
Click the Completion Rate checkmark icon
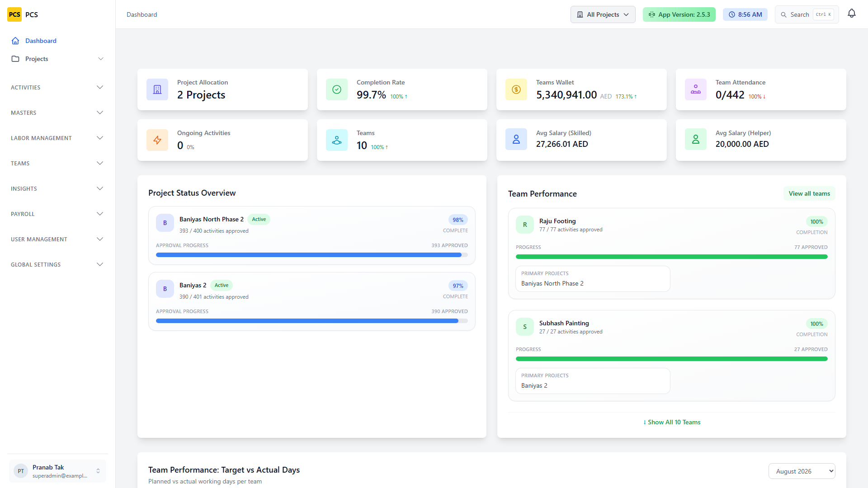coord(337,89)
